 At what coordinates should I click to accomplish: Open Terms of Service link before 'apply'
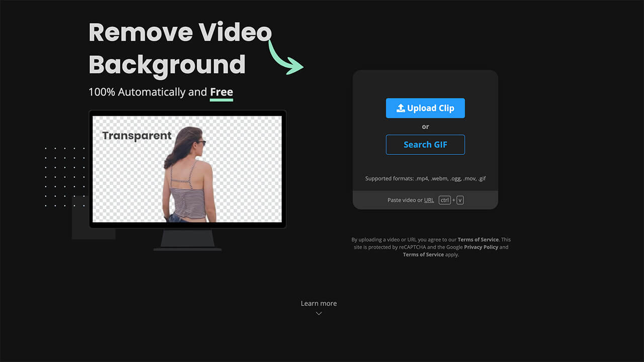point(423,255)
